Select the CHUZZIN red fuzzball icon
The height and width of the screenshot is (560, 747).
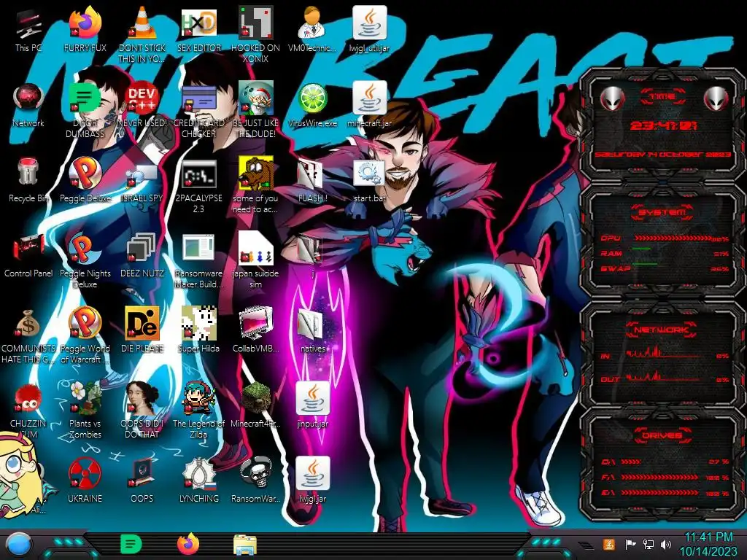pos(28,399)
